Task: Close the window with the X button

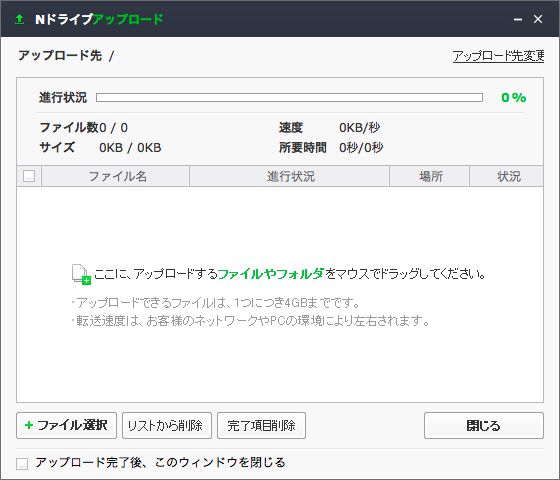Action: pos(538,19)
